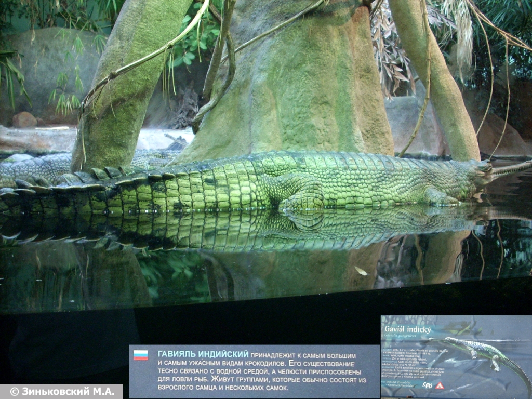Click the gharial's ridged tail scutes
532x399 pixels.
(78, 179)
